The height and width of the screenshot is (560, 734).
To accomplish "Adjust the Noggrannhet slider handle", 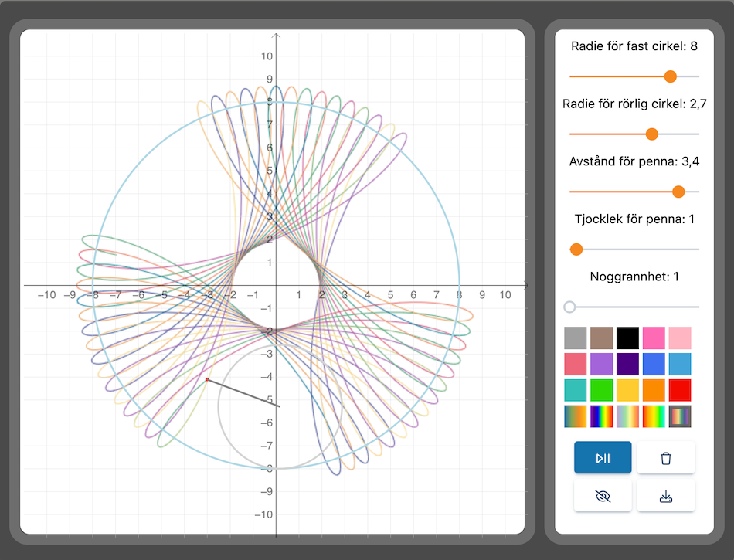I will point(569,307).
